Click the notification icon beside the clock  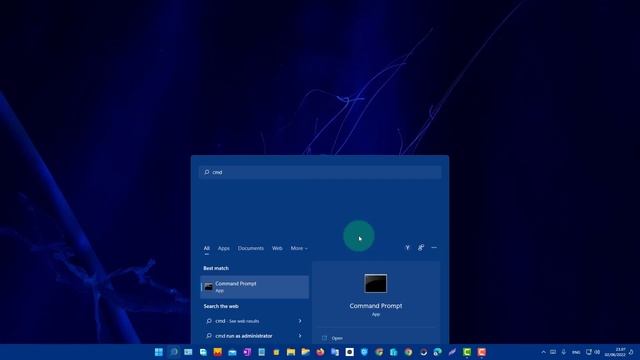tap(631, 352)
